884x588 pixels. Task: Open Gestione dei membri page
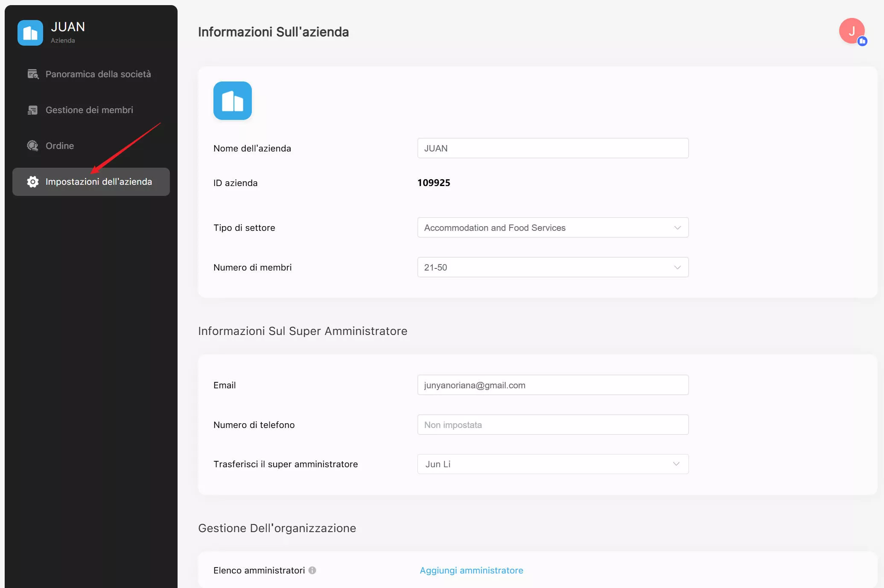point(89,110)
